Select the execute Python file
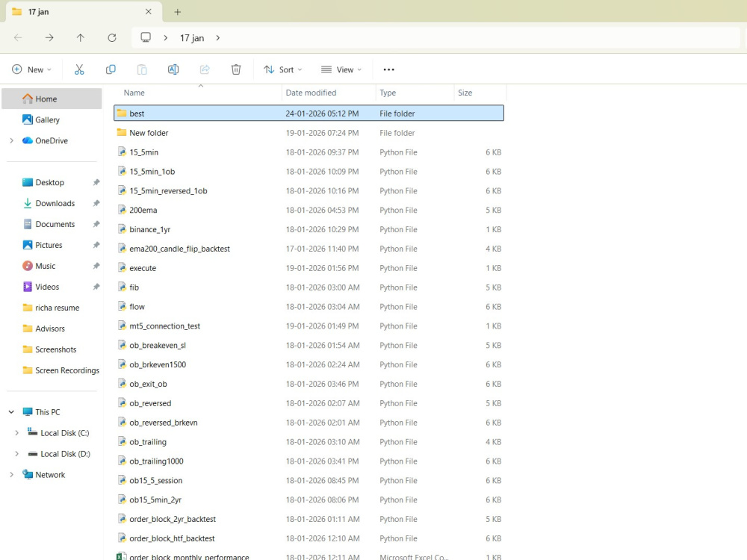 309,268
